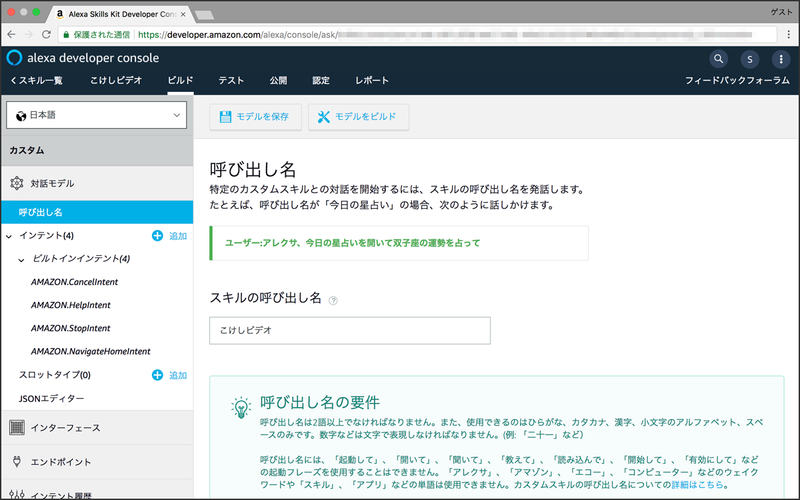Click the インターフェース grid icon
This screenshot has height=500, width=800.
pyautogui.click(x=17, y=428)
